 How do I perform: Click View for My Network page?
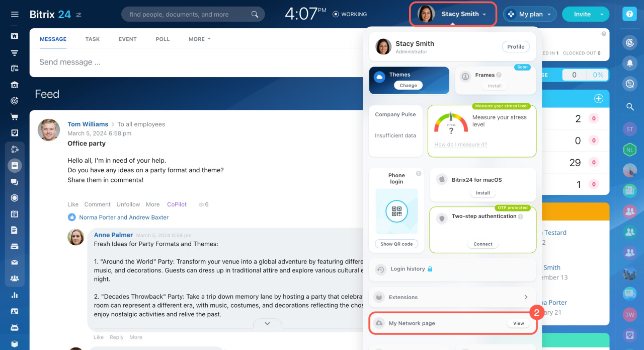click(x=518, y=323)
